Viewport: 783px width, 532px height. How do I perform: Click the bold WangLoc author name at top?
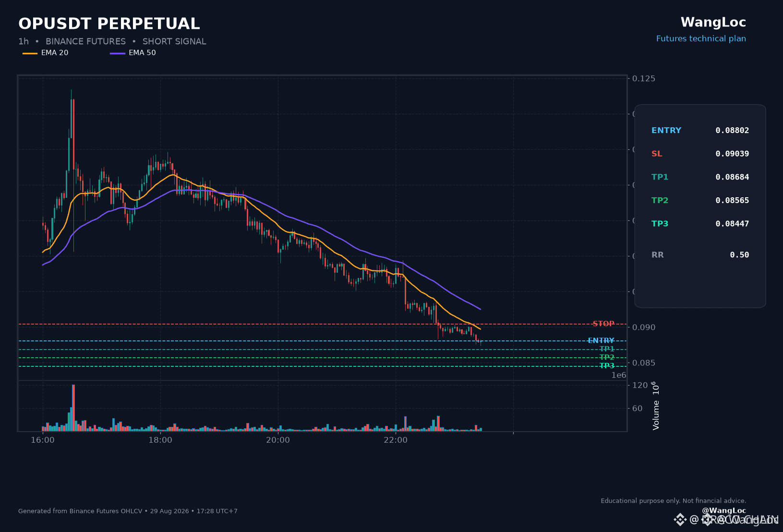(x=713, y=22)
